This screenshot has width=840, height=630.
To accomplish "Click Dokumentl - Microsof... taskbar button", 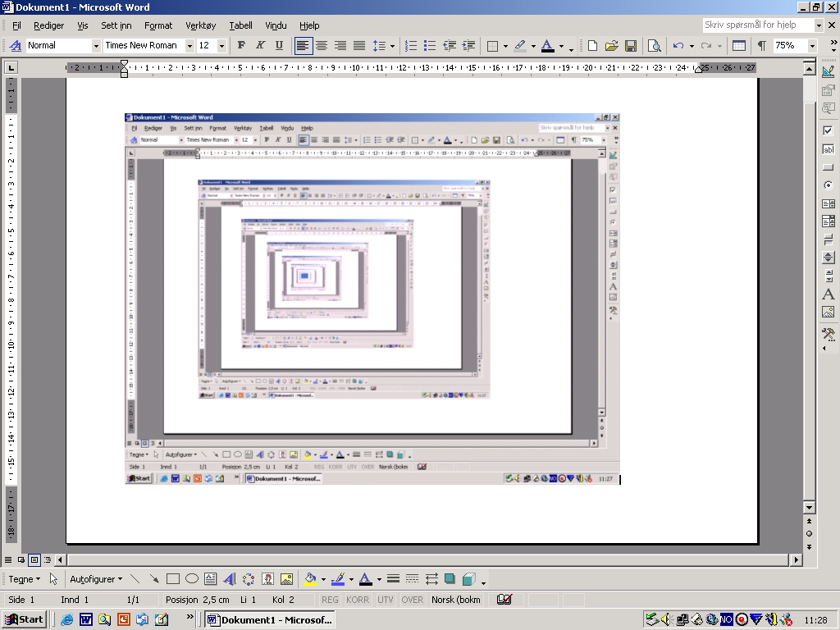I will coord(271,620).
